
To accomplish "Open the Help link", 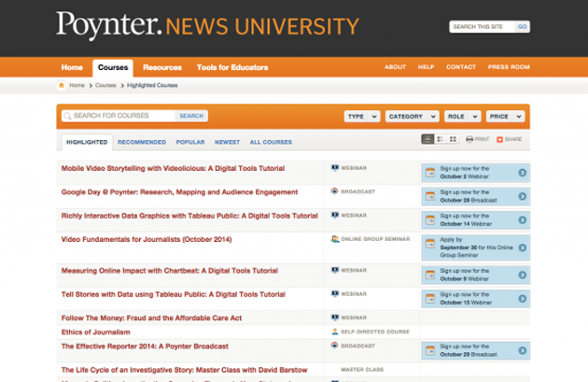I will [426, 67].
